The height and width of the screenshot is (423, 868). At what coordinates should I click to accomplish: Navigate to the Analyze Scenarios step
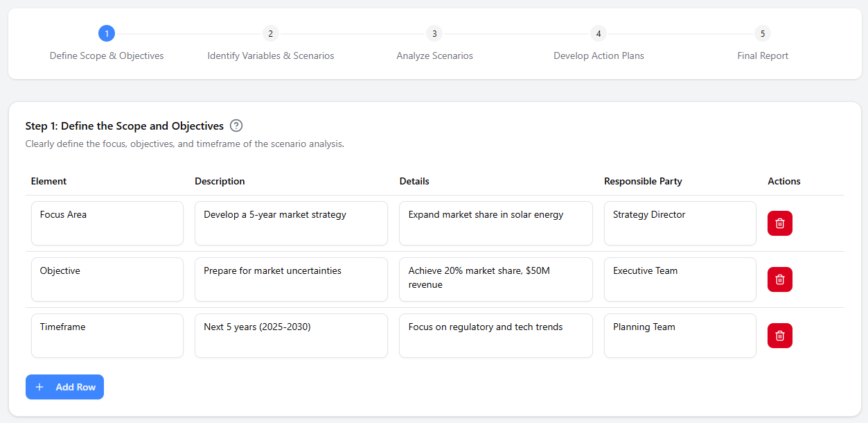434,55
